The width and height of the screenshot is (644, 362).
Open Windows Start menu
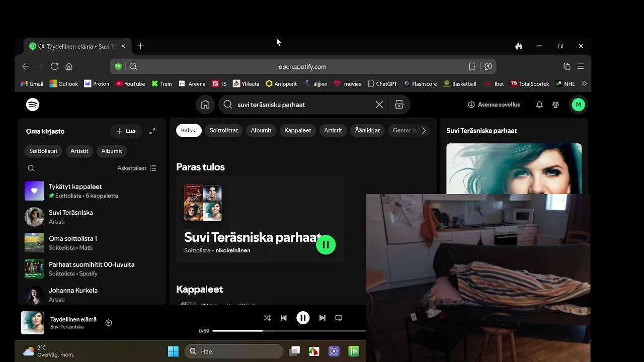(173, 351)
